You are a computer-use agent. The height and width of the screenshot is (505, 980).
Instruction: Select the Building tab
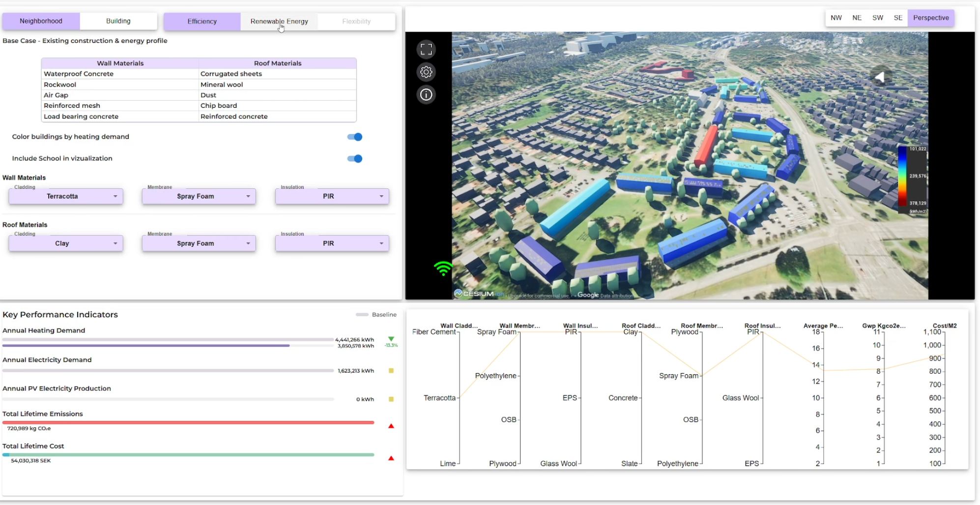point(118,21)
